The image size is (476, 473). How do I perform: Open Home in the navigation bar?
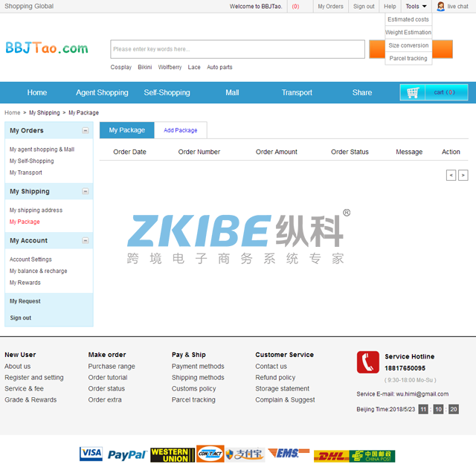(37, 93)
